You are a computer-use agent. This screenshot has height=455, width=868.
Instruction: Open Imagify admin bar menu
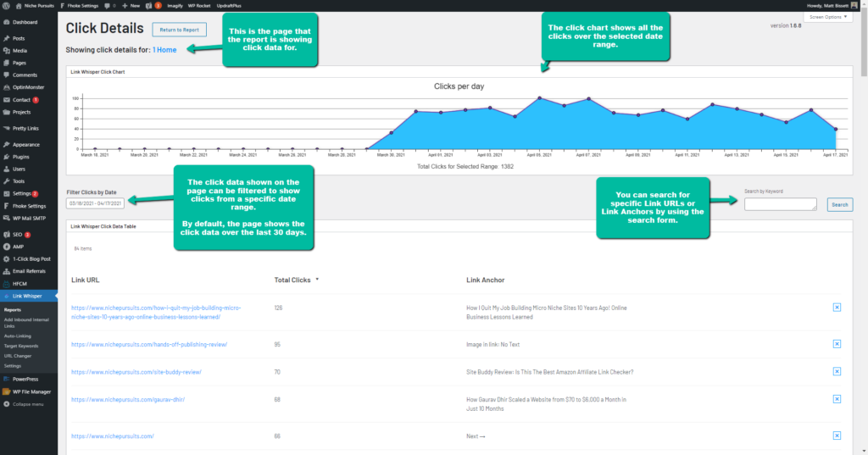(175, 6)
